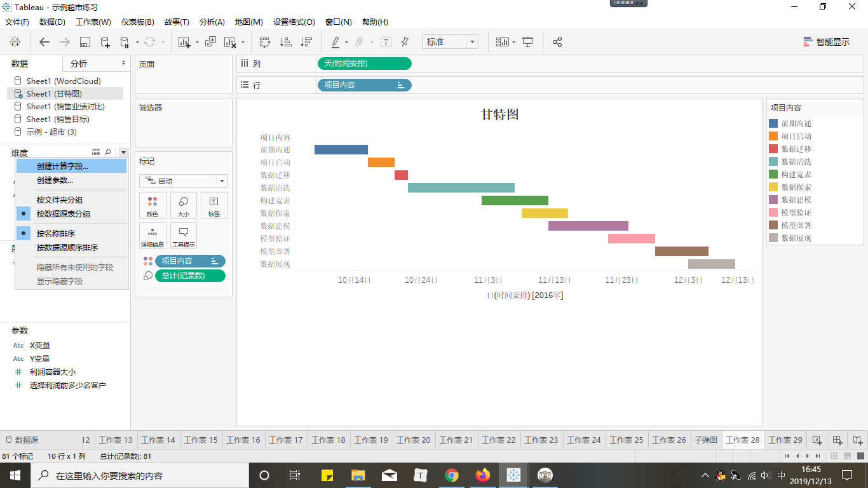Image resolution: width=868 pixels, height=488 pixels.
Task: Expand the pause auto updates dropdown arrow
Action: 137,43
